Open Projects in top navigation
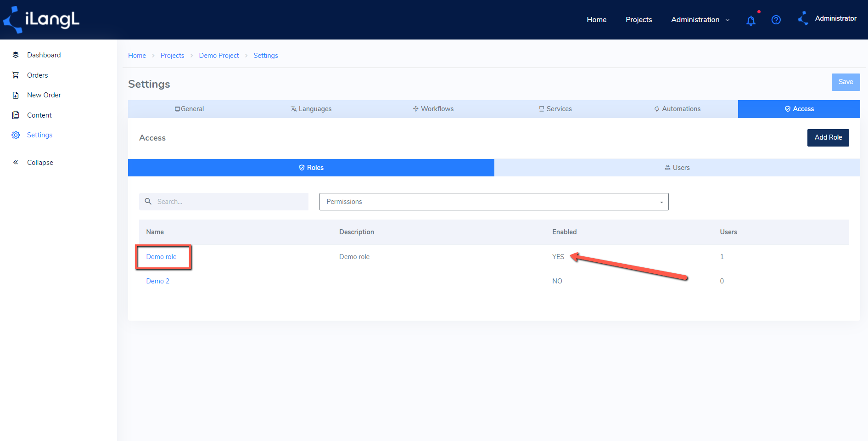 (x=639, y=19)
